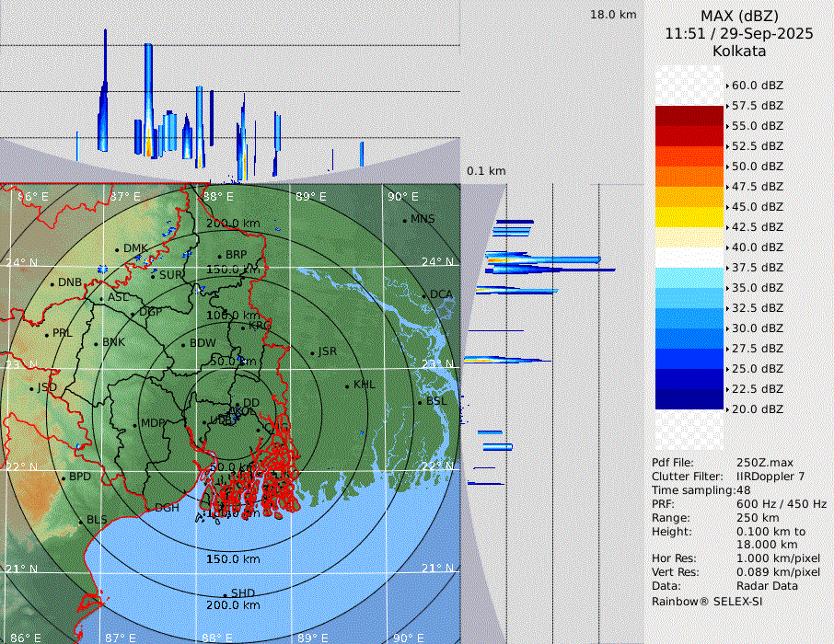The width and height of the screenshot is (834, 644).
Task: Select the DMK station marker
Action: pyautogui.click(x=117, y=249)
